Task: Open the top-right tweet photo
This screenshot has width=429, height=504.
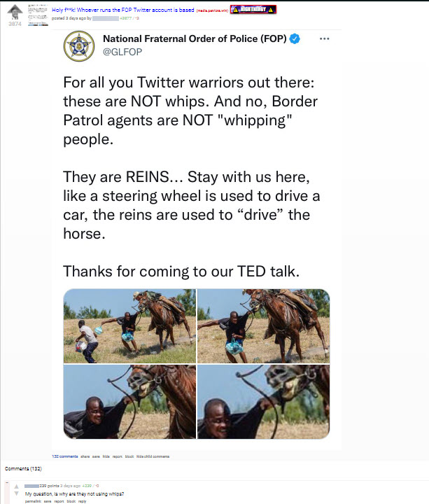Action: (x=263, y=327)
